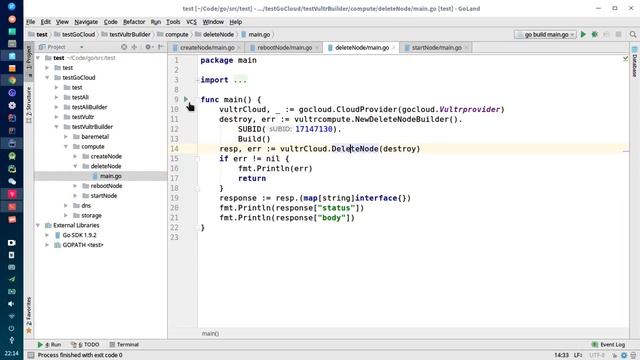Click the power icon in the dock tray
The width and height of the screenshot is (640, 360).
[x=11, y=328]
